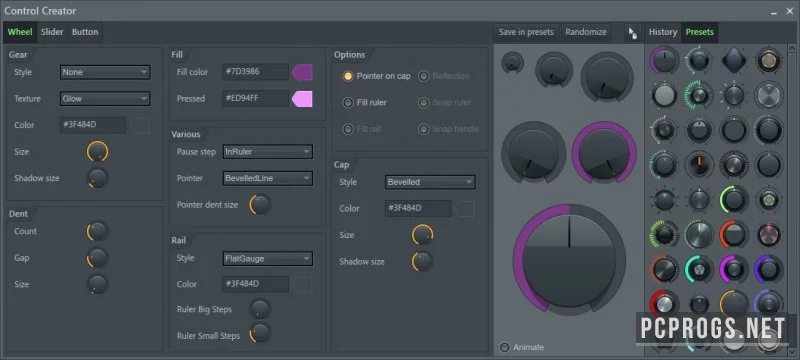Click the Pressed hex field #ED94FF
The image size is (800, 360).
coord(256,99)
